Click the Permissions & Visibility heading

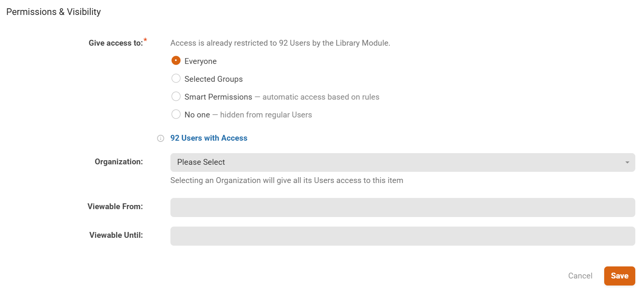pyautogui.click(x=53, y=12)
